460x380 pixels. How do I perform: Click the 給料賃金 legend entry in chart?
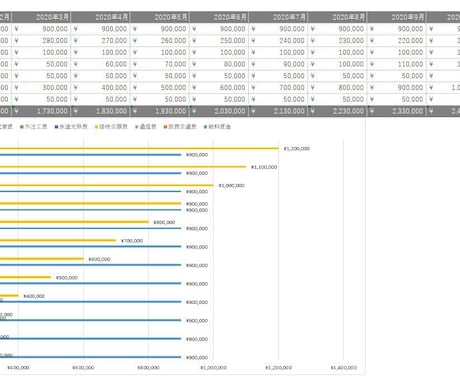click(217, 127)
